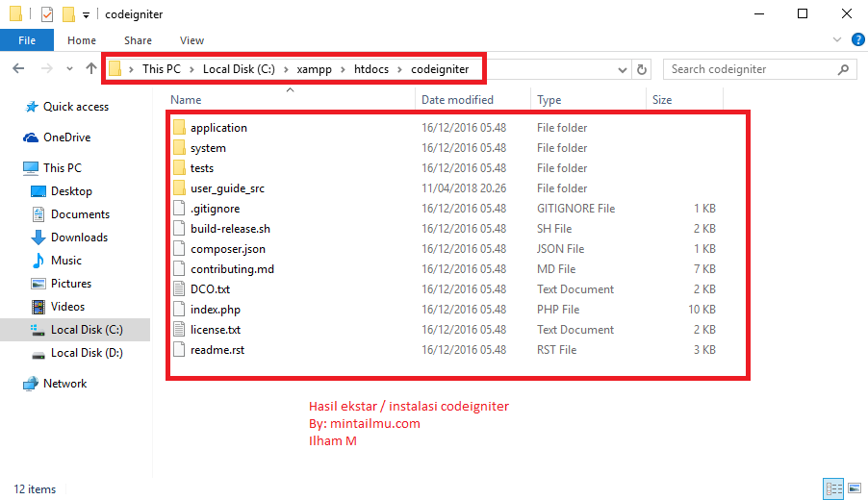Screen dimensions: 868x500
Task: Click the 'GITIGNORE File' type cell
Action: (575, 209)
